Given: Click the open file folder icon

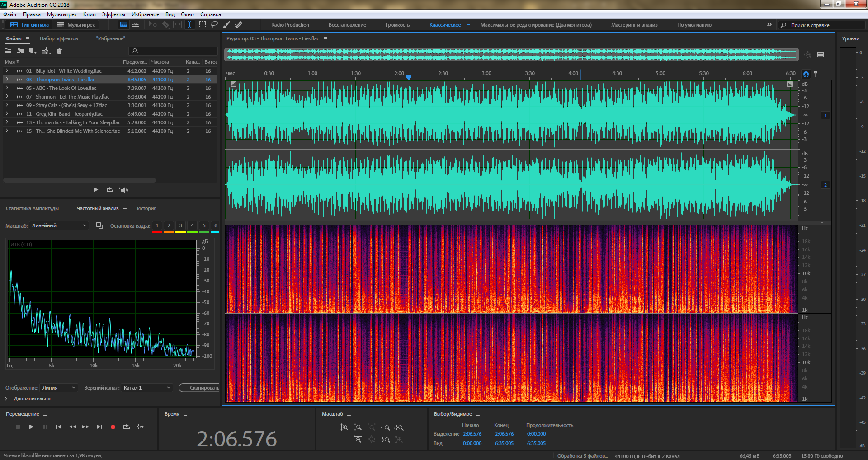Looking at the screenshot, I should [8, 51].
